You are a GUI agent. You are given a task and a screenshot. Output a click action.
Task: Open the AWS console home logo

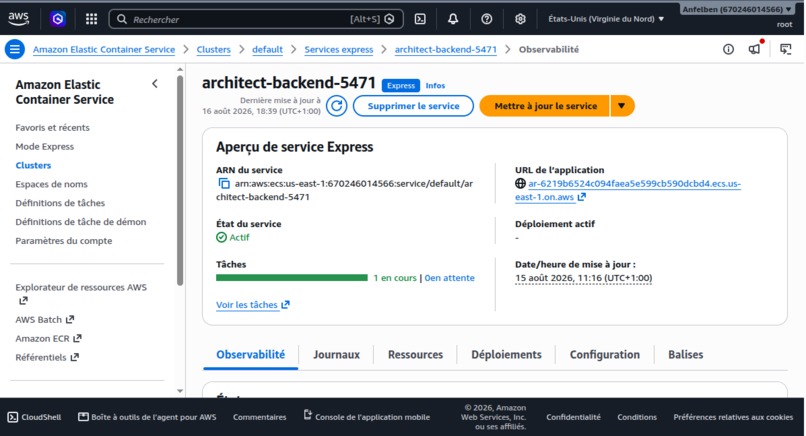click(x=19, y=19)
